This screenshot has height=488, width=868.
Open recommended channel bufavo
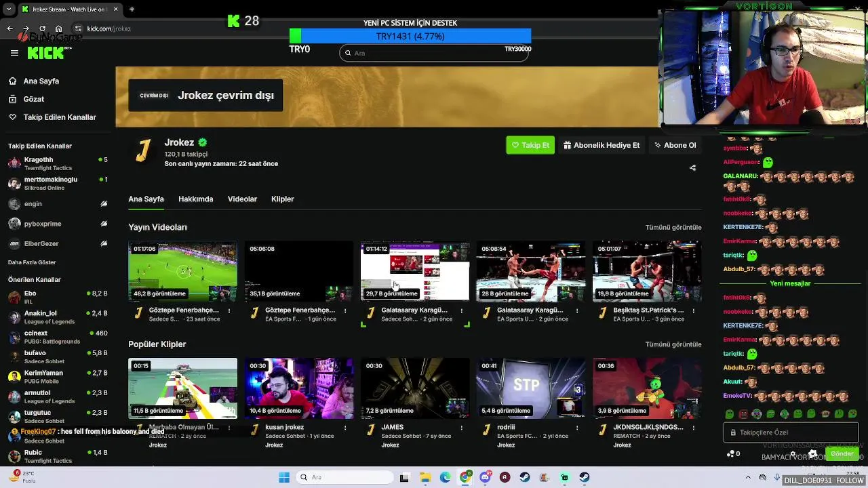point(58,357)
